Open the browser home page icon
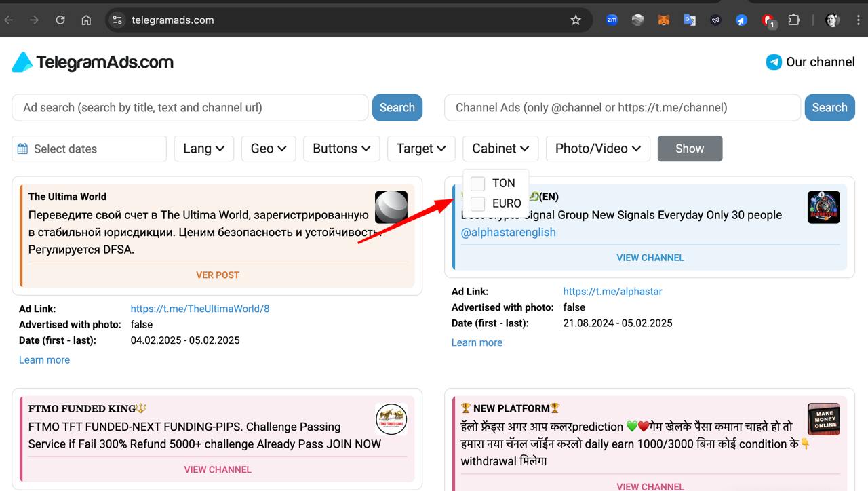Screen dimensions: 868x491 (x=86, y=20)
